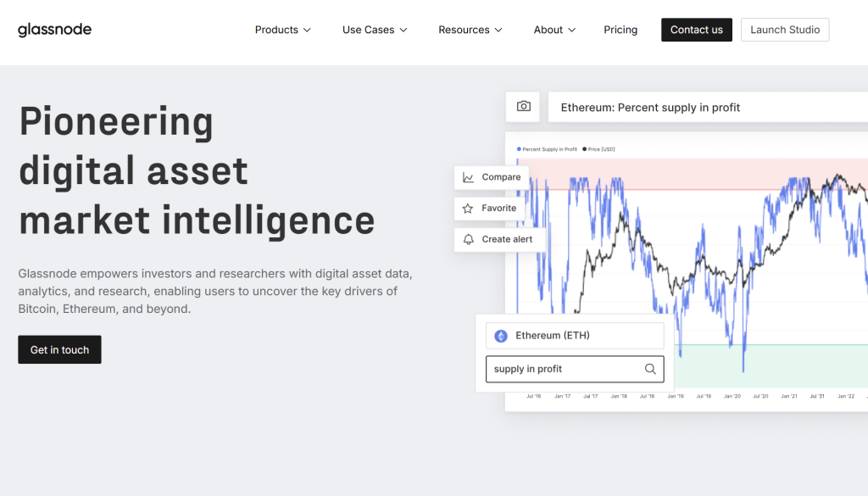Open the About dropdown menu
The image size is (868, 496).
click(x=554, y=30)
